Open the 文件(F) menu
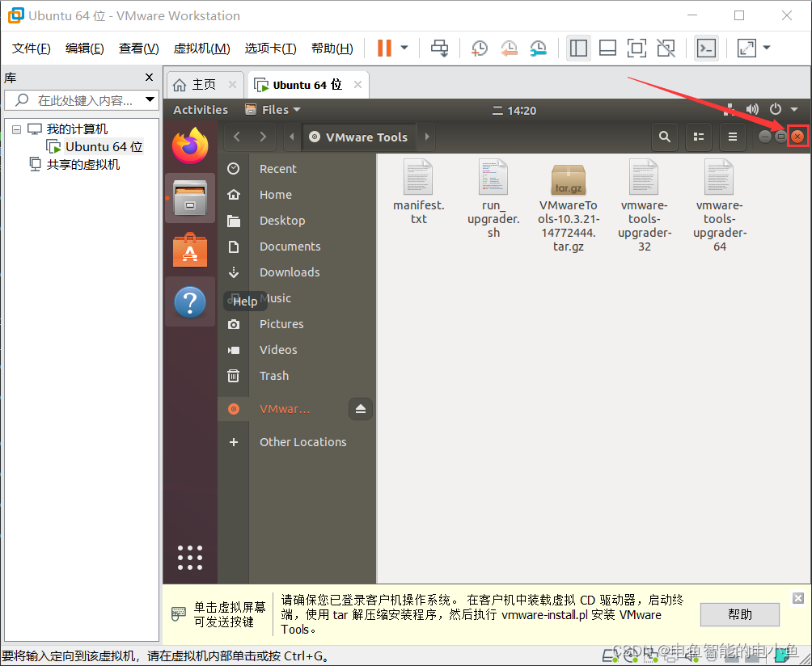Viewport: 812px width, 666px height. 31,48
